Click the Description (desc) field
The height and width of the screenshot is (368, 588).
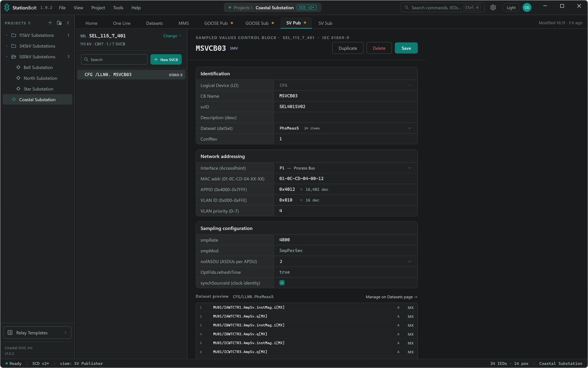pos(345,117)
